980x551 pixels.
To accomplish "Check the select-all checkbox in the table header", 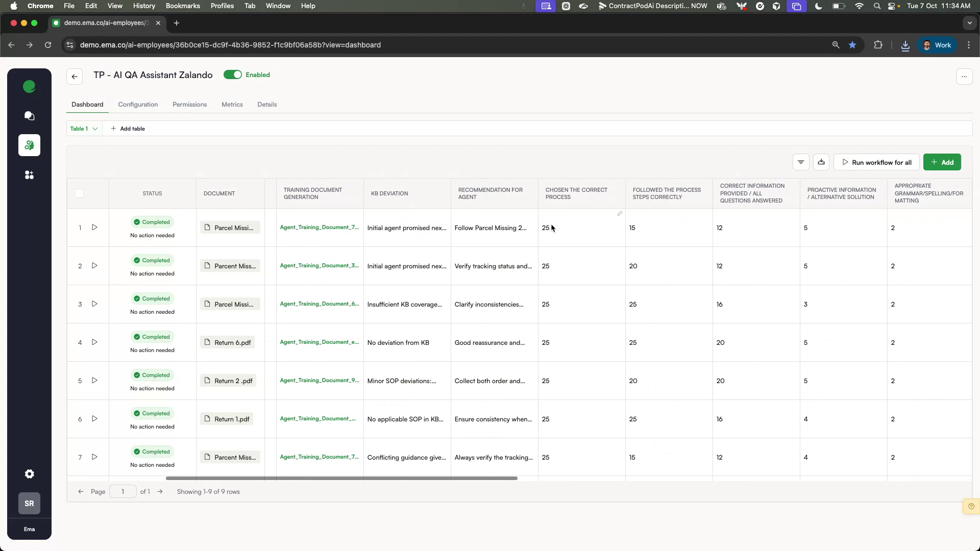I will click(79, 193).
